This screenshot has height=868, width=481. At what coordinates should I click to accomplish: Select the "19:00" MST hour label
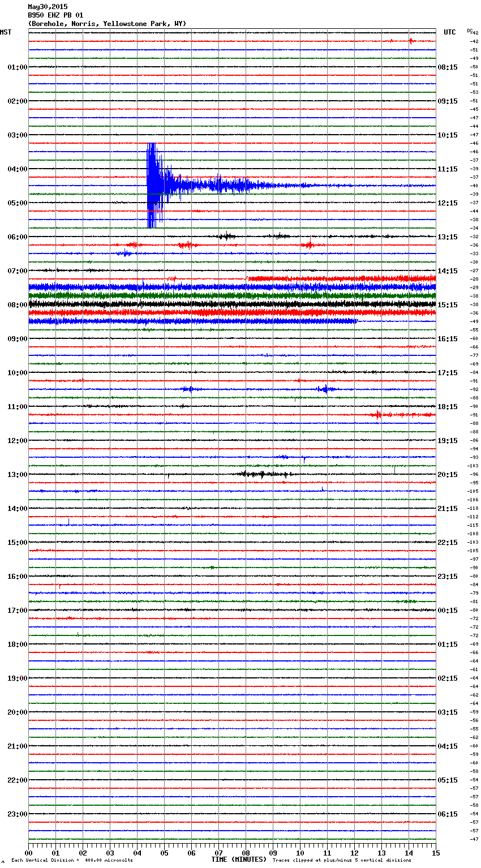(x=18, y=678)
